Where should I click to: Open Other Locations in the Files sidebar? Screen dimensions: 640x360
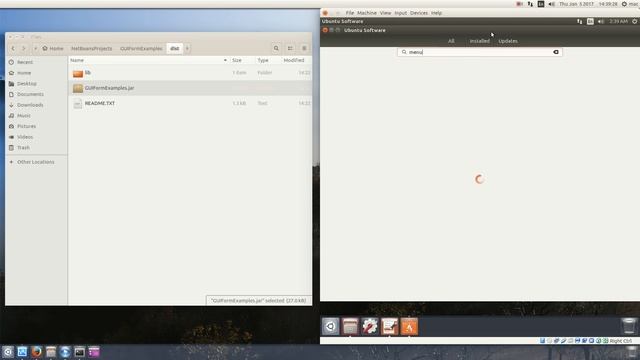click(36, 162)
